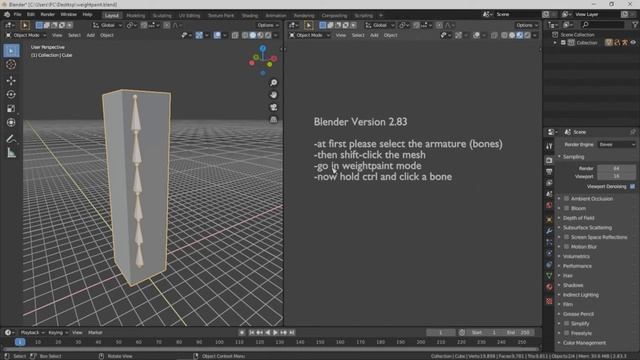Select the Move tool in left toolbar

(x=11, y=80)
